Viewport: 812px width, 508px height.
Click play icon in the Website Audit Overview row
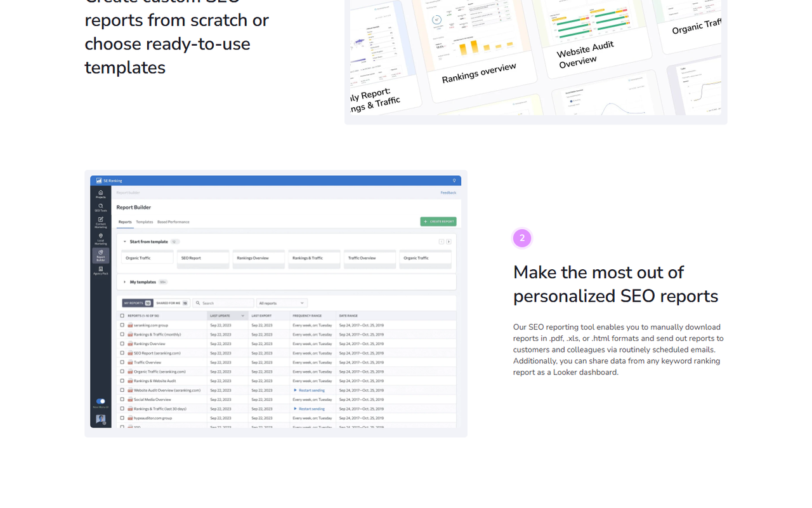tap(295, 390)
